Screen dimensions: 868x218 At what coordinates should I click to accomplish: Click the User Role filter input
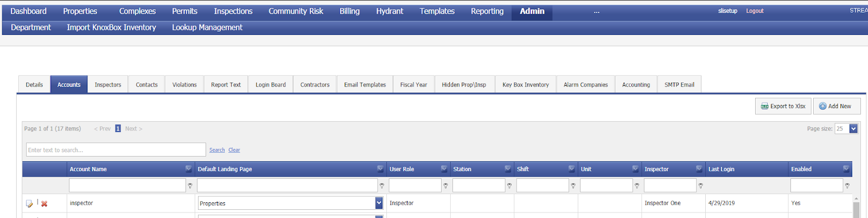(x=415, y=185)
